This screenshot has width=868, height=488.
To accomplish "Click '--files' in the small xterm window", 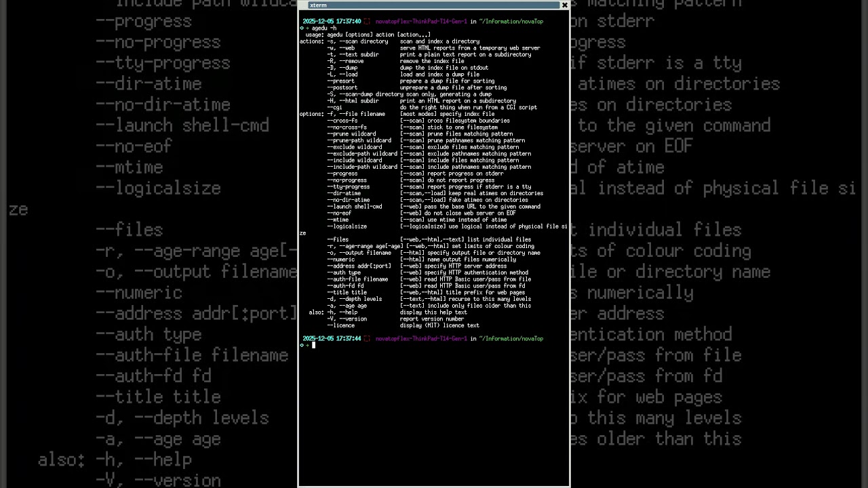I will click(338, 239).
